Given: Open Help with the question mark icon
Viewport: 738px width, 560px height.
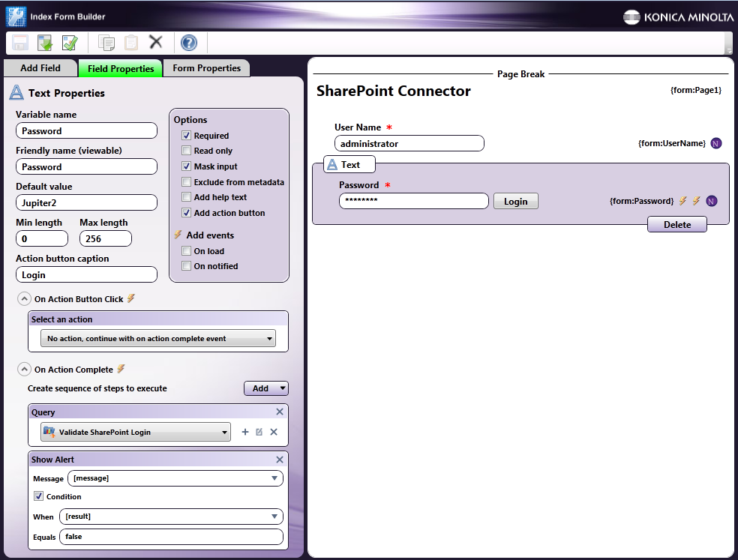Looking at the screenshot, I should click(189, 43).
